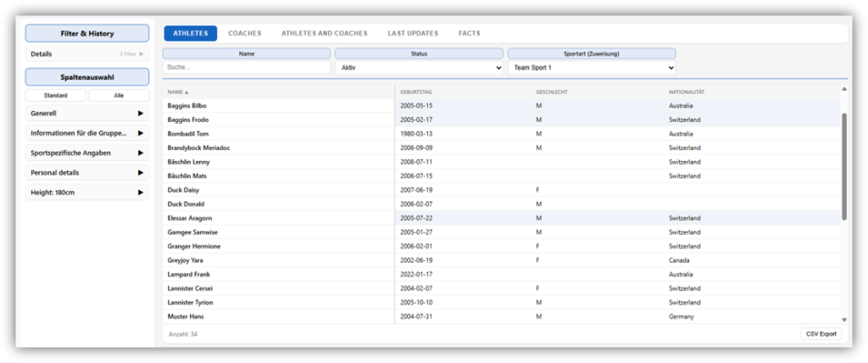Sort by the NAME column header arrow
Screen dimensions: 868x363
coord(186,92)
